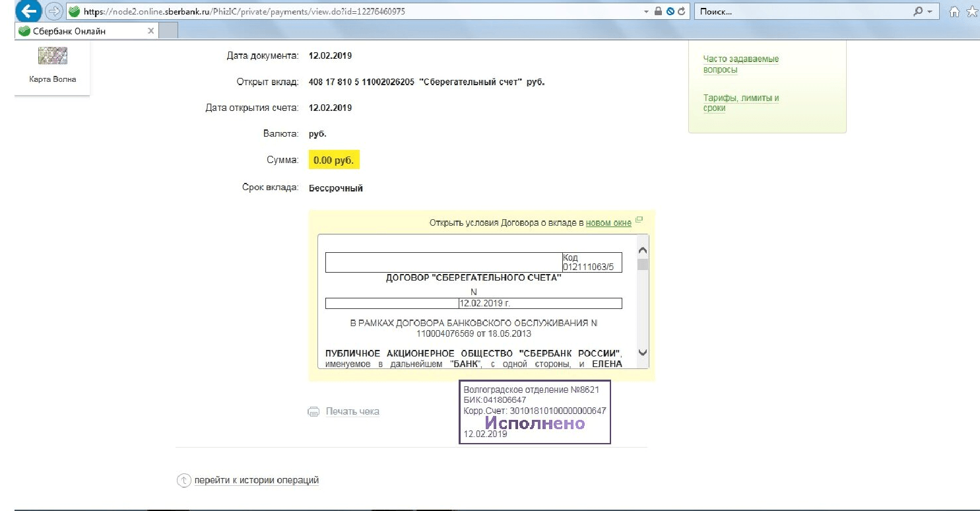Open contract terms via новом окне link
Image resolution: width=980 pixels, height=511 pixels.
pos(608,223)
